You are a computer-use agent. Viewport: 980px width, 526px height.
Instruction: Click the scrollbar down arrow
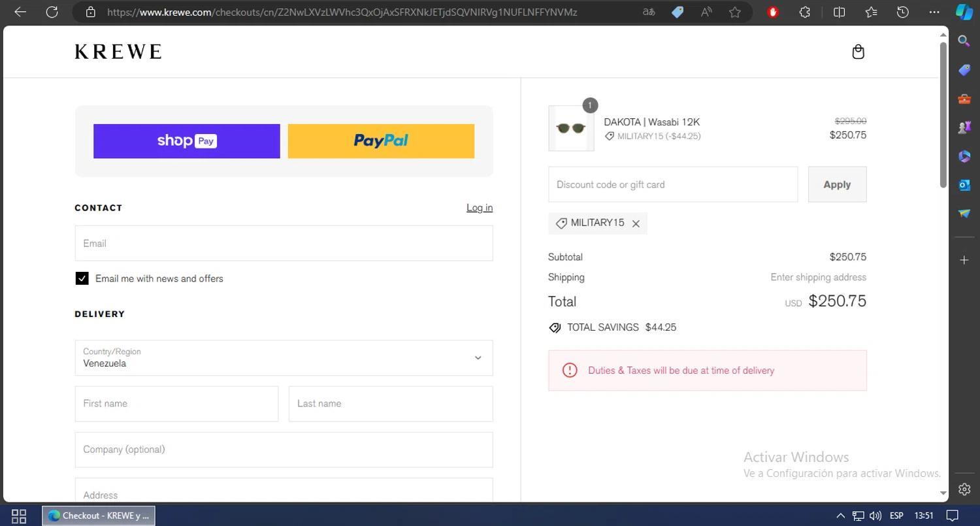[x=943, y=493]
